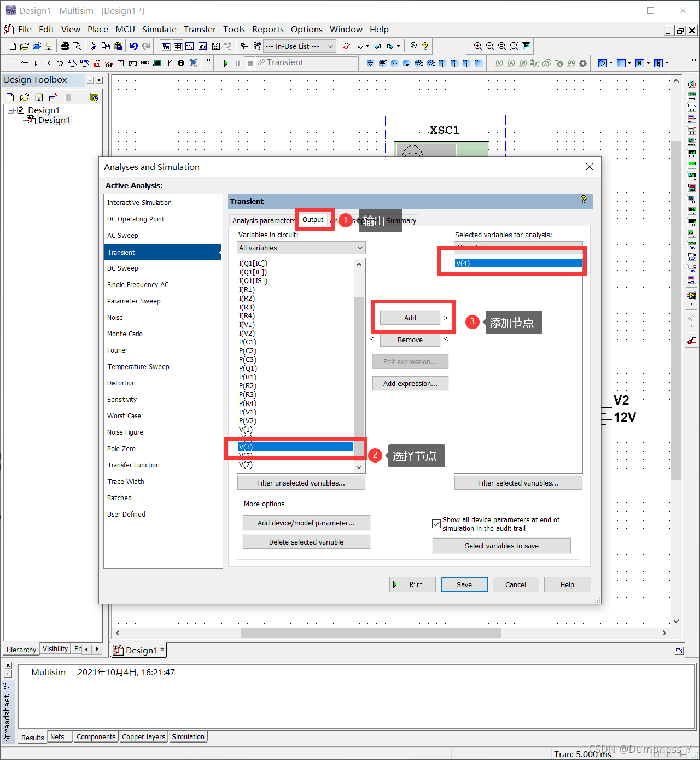
Task: Select Fourier analysis in the list
Action: pos(163,350)
